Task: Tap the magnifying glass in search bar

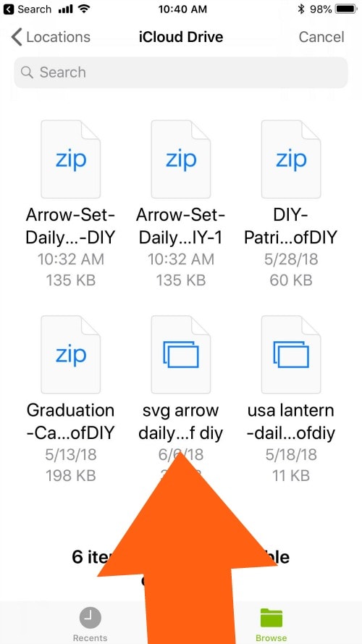Action: click(x=27, y=72)
